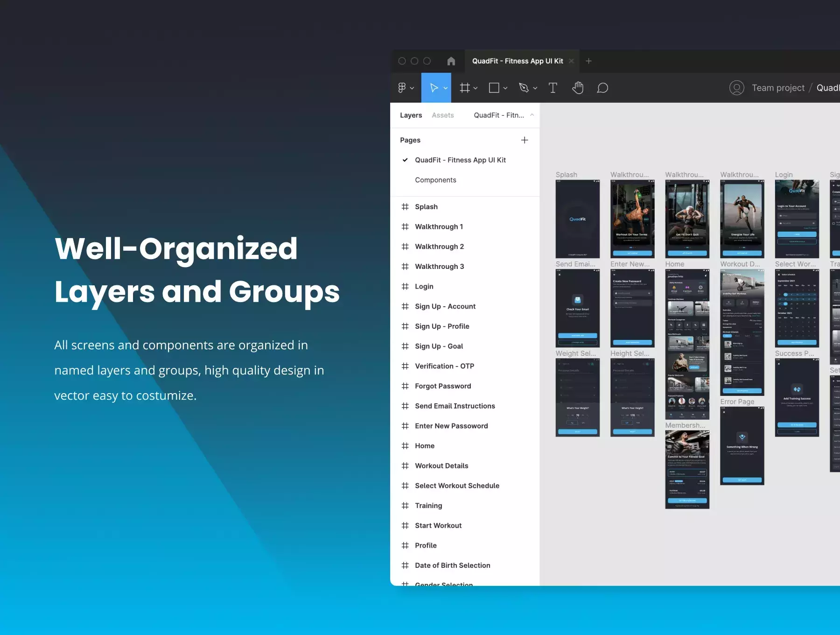Select the Forgot Password frame layer
Image resolution: width=840 pixels, height=635 pixels.
(x=443, y=386)
